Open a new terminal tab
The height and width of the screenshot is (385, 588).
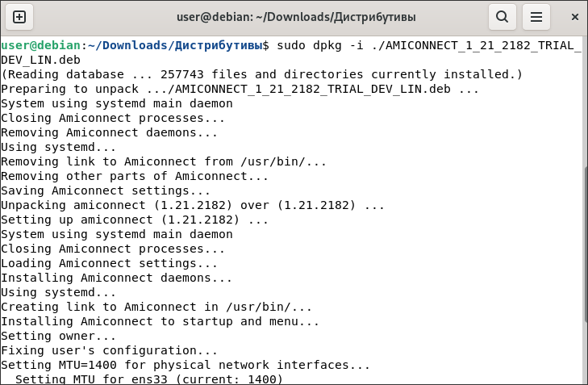coord(19,17)
